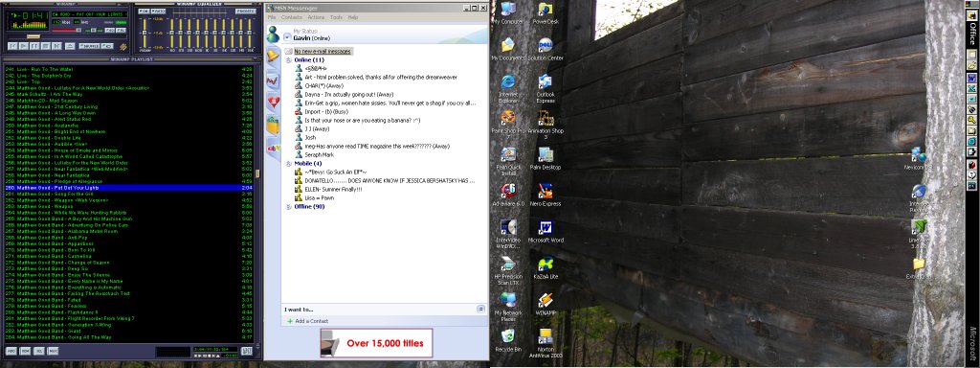Click the Paint Shop Pro desktop icon
This screenshot has width=980, height=368.
coord(508,122)
